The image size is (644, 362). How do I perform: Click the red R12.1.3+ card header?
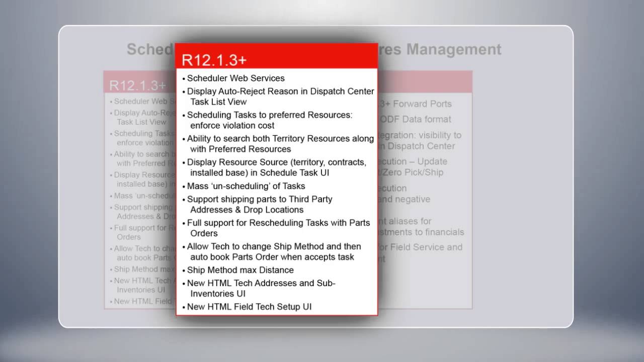277,57
